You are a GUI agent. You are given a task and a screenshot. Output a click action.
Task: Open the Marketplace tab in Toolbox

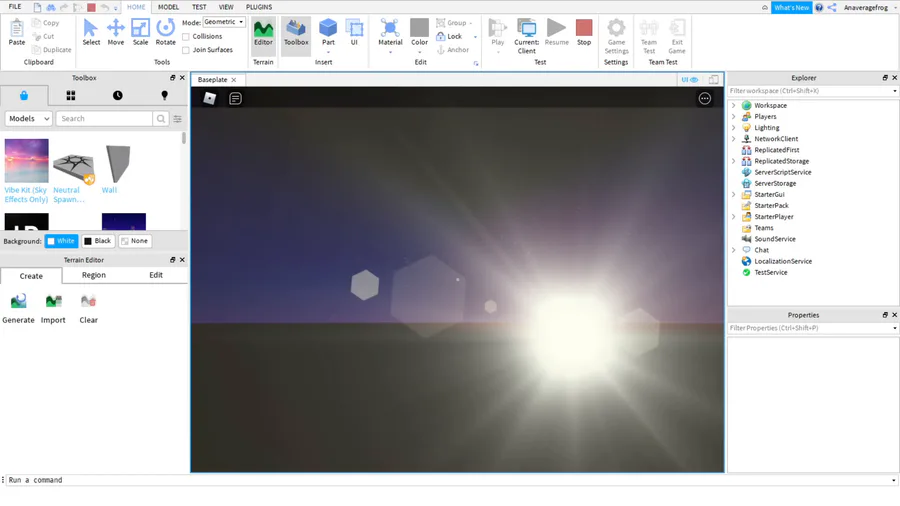[24, 95]
